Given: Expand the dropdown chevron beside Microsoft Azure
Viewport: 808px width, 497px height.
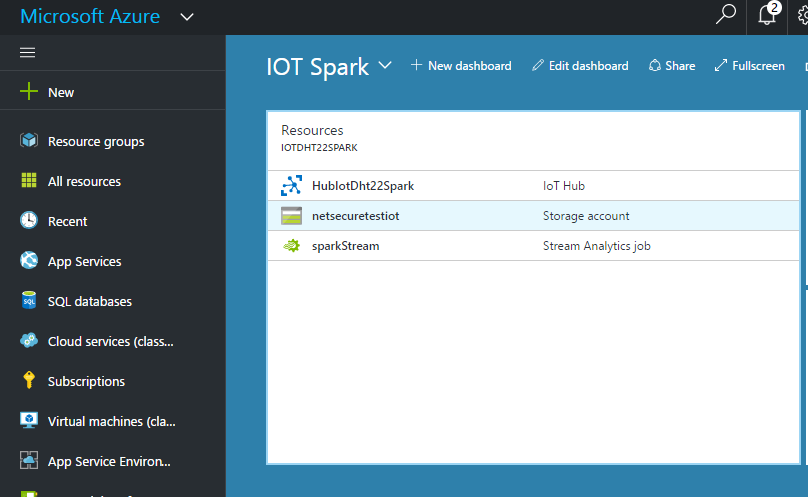Looking at the screenshot, I should point(187,17).
